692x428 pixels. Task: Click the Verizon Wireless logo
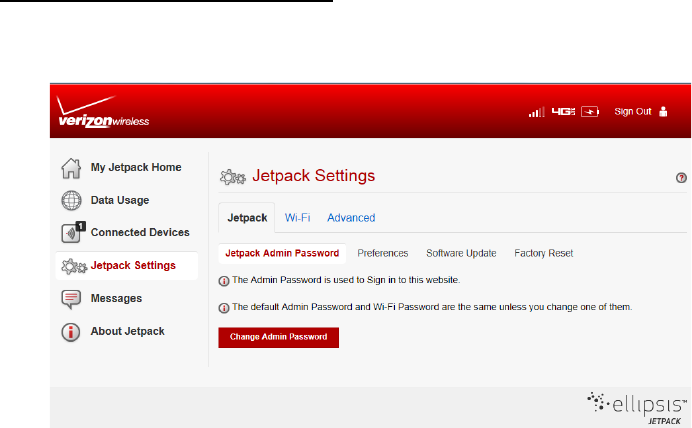(x=103, y=112)
